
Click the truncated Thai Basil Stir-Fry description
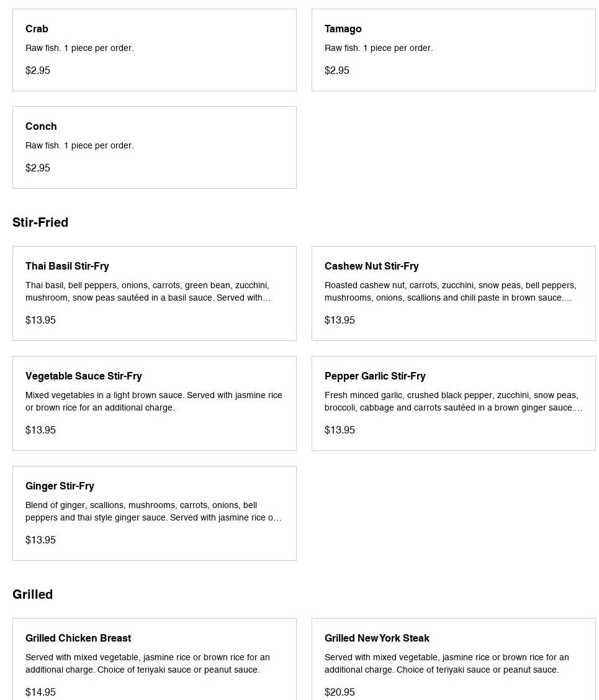point(148,291)
